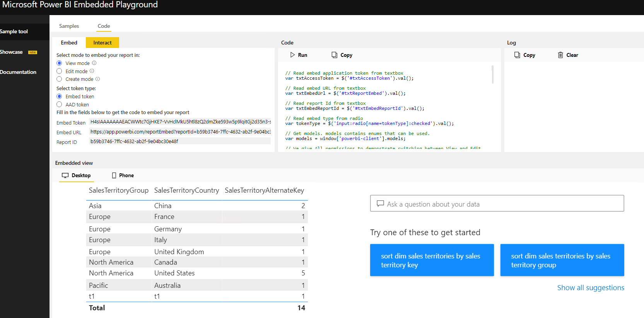Sort by SalesTerritoryCountry column header

click(186, 190)
